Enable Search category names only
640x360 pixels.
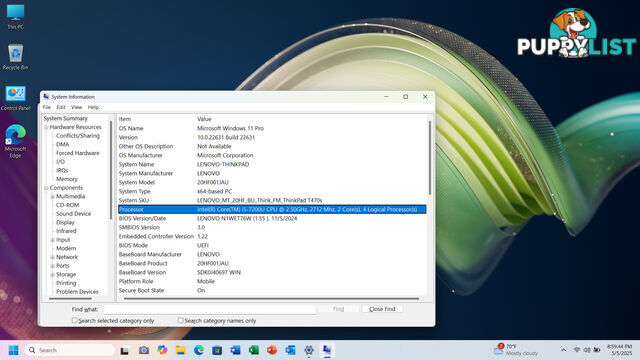click(180, 321)
